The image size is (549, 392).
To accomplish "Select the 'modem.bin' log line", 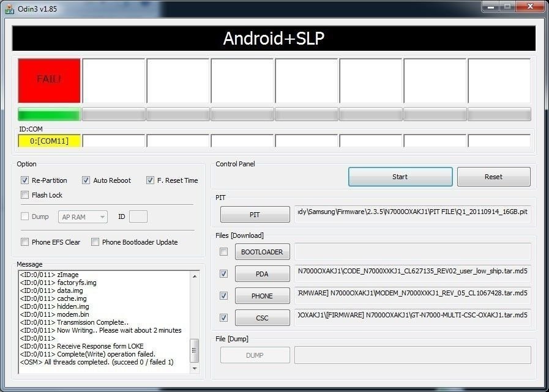I will [x=54, y=314].
